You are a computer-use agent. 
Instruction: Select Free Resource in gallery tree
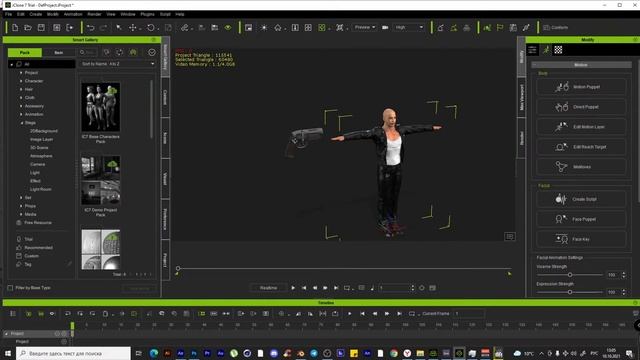pos(38,222)
